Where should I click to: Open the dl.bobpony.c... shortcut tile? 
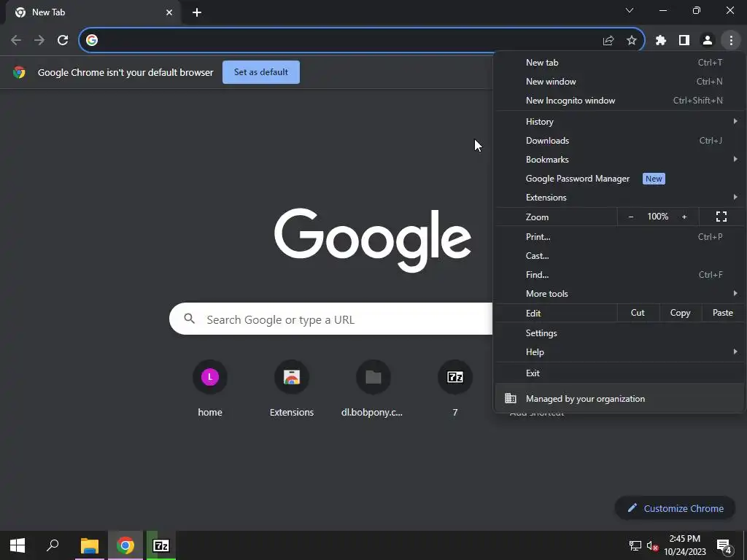(x=373, y=389)
